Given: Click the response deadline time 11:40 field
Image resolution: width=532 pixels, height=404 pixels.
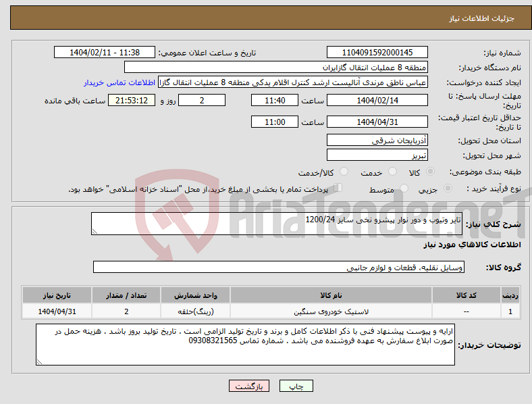Looking at the screenshot, I should pyautogui.click(x=275, y=101).
